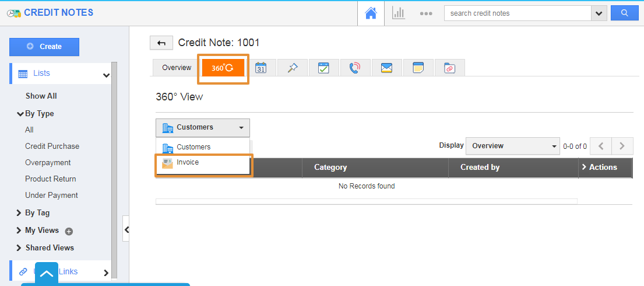Image resolution: width=644 pixels, height=286 pixels.
Task: Click the Credit Notes app logo icon
Action: coord(15,13)
